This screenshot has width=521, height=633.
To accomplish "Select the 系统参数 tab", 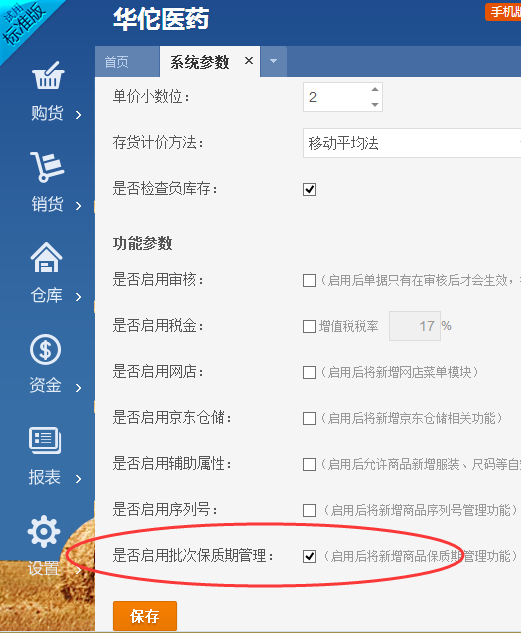I will (200, 62).
